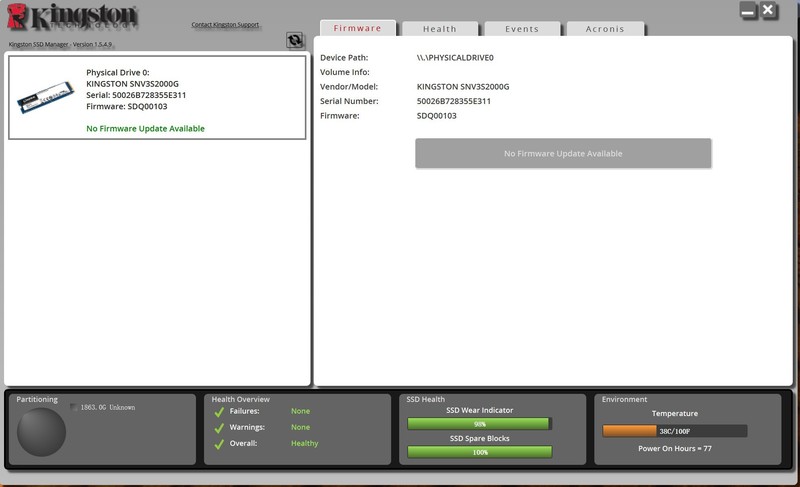
Task: Click the SSD Health panel title
Action: [426, 399]
